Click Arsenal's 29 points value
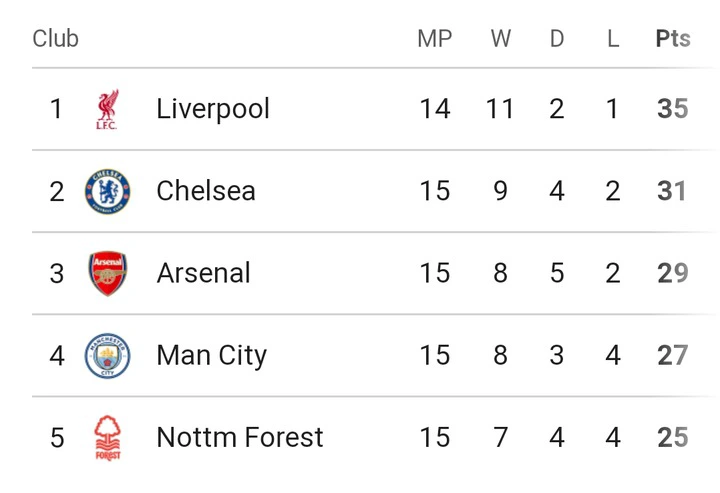720x493 pixels. (x=673, y=273)
